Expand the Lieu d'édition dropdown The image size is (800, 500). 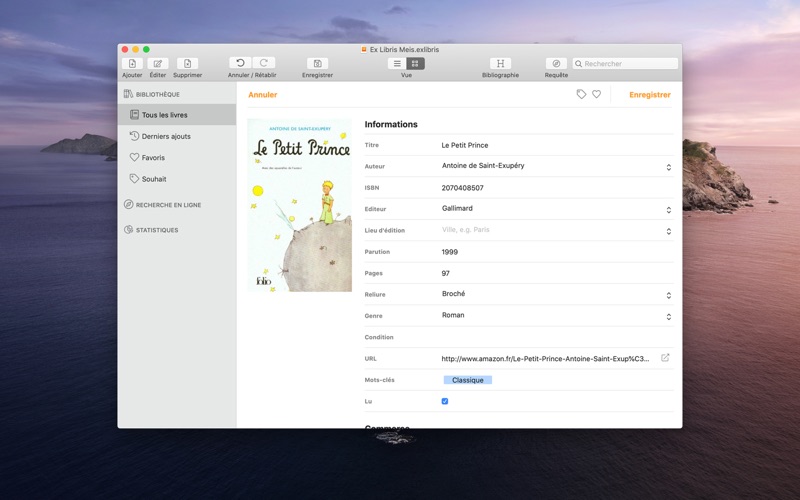click(668, 232)
